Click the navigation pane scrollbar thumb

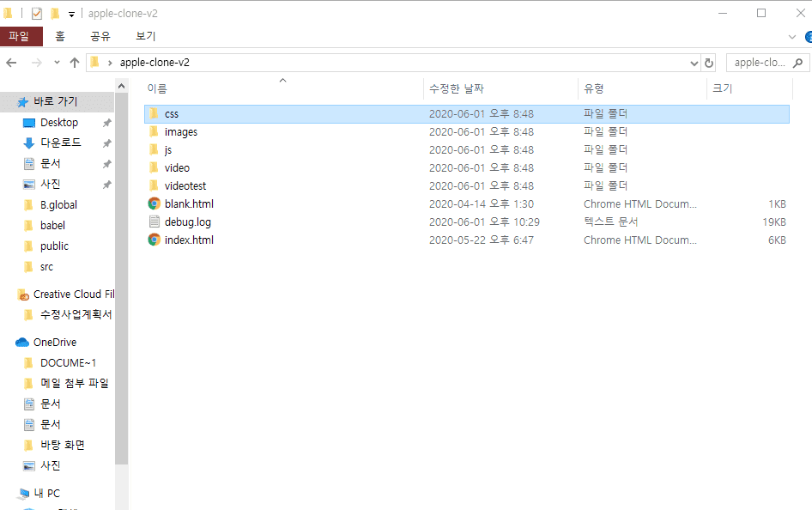click(121, 278)
